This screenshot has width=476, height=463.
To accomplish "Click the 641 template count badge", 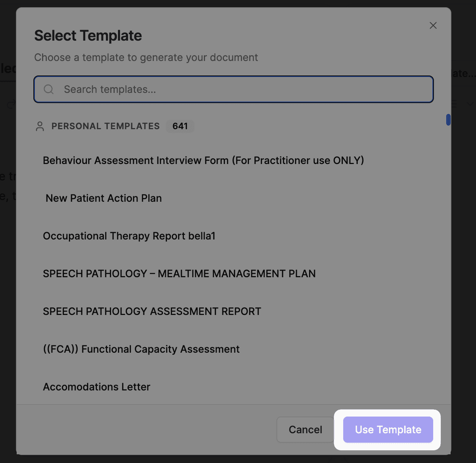I will pos(180,126).
